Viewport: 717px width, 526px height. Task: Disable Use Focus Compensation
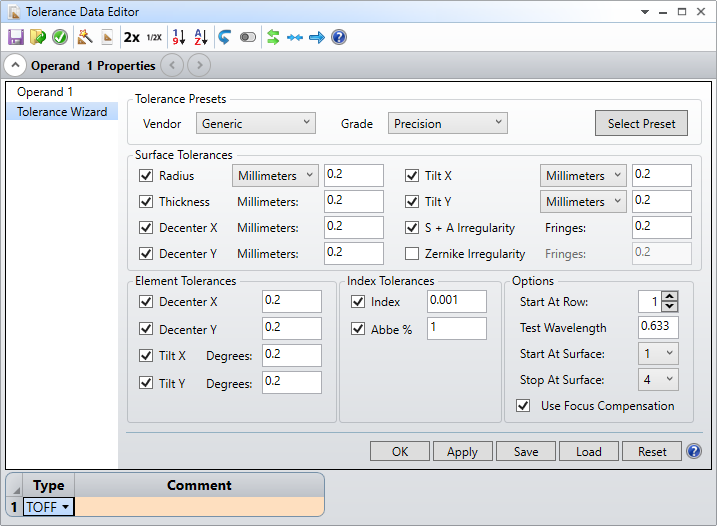tap(523, 406)
